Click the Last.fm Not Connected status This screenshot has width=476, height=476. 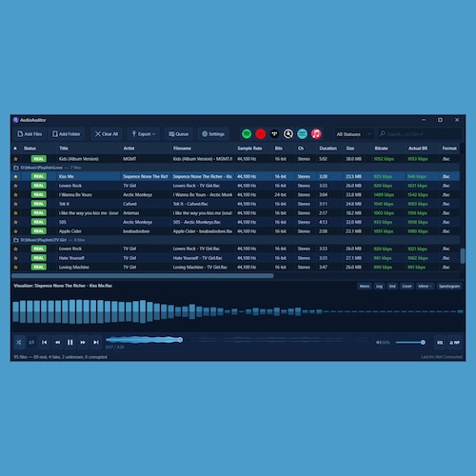click(442, 357)
